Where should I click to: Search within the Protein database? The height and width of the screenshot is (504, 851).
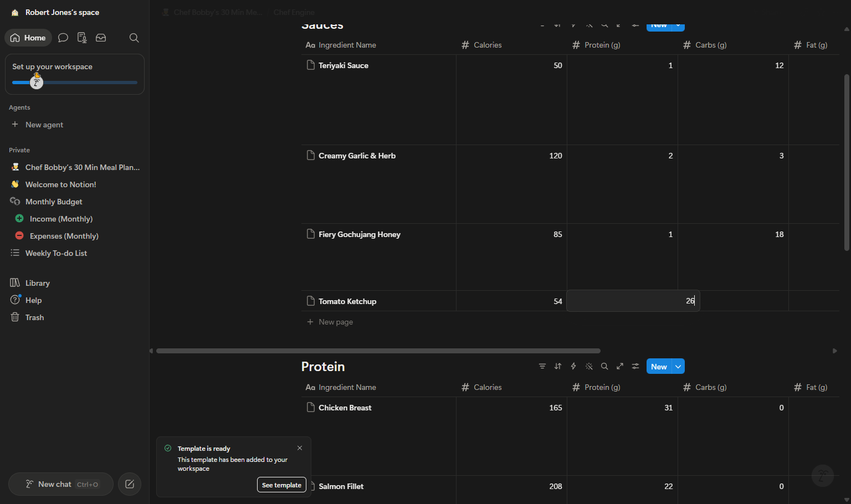tap(604, 366)
